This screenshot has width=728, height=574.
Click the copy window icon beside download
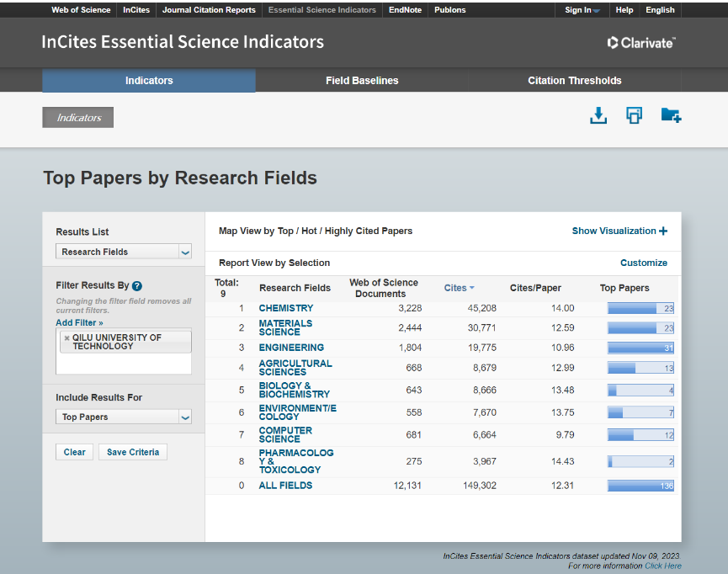634,116
